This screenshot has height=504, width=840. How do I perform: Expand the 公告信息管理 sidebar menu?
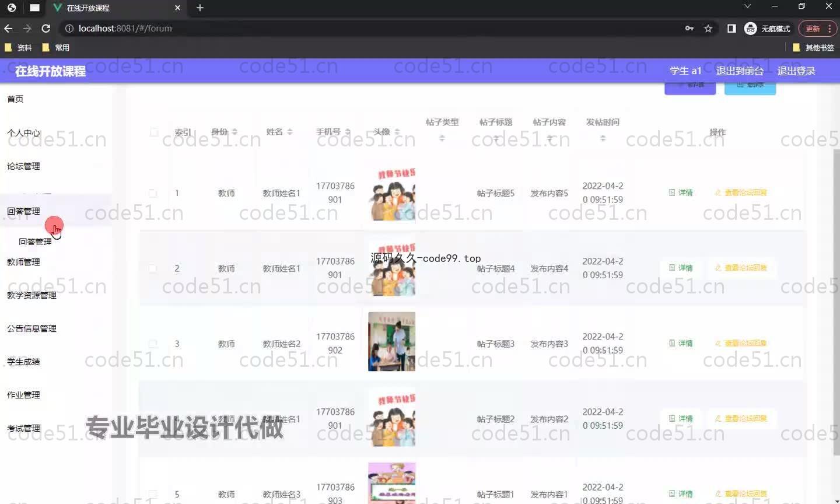[32, 328]
